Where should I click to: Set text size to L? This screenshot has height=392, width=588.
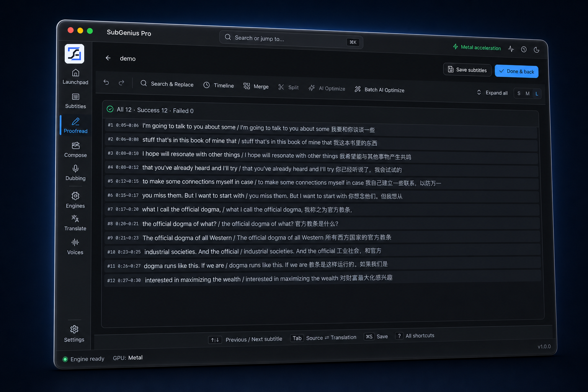click(x=537, y=94)
